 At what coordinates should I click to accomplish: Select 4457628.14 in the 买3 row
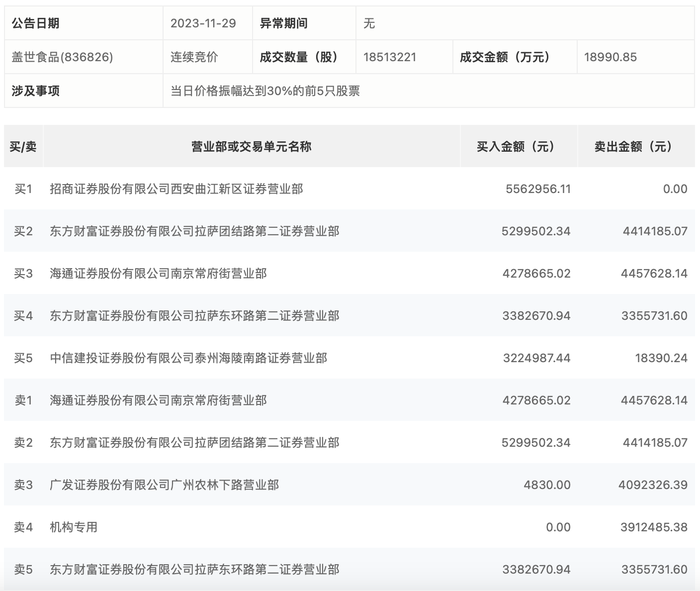point(654,273)
